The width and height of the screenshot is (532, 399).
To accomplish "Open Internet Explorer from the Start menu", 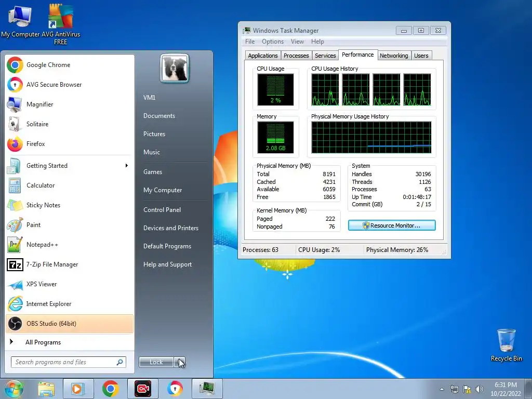I will click(70, 303).
